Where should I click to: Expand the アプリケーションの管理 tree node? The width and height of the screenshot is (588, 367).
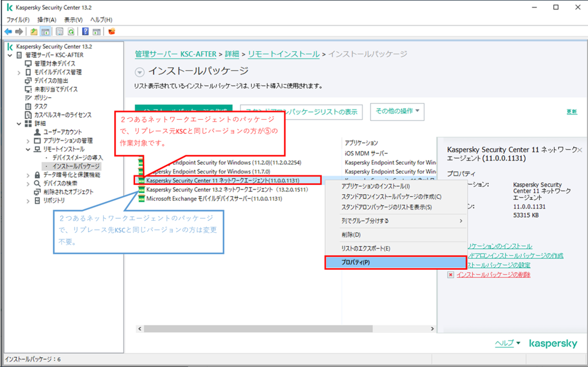coord(28,140)
